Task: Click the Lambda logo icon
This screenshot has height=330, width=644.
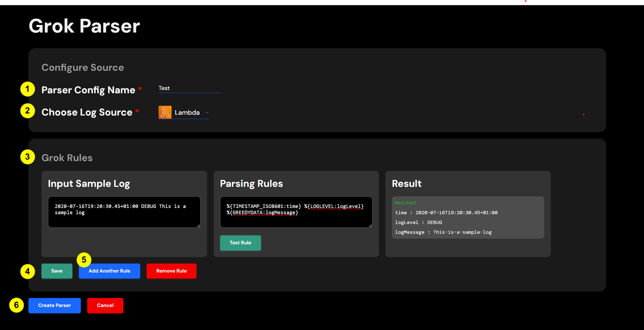Action: (165, 112)
